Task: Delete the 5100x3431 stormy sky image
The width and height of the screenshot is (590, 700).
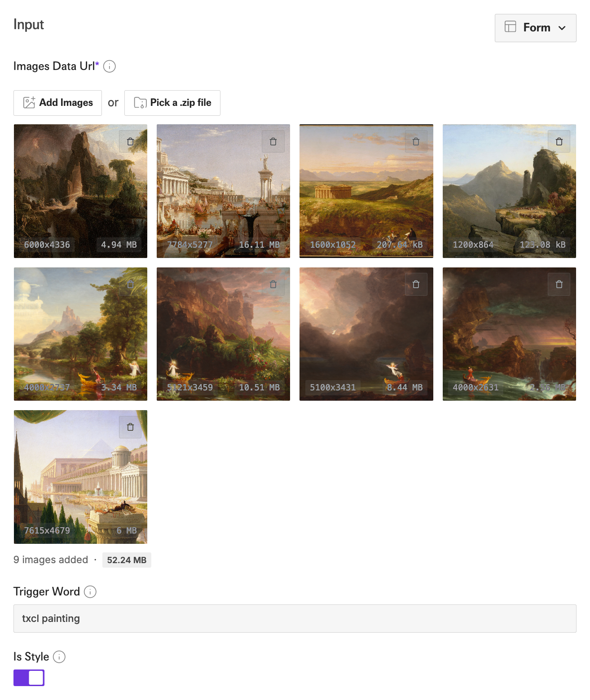Action: pos(416,284)
